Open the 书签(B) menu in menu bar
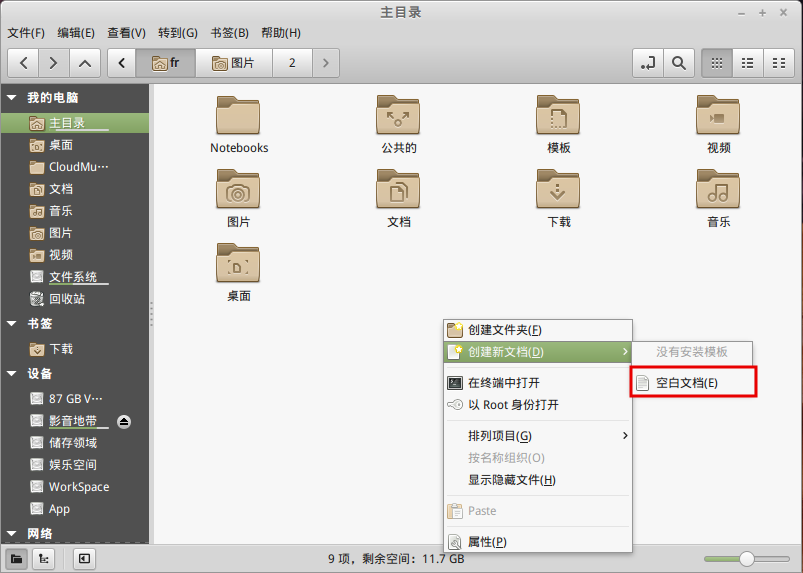 tap(229, 33)
